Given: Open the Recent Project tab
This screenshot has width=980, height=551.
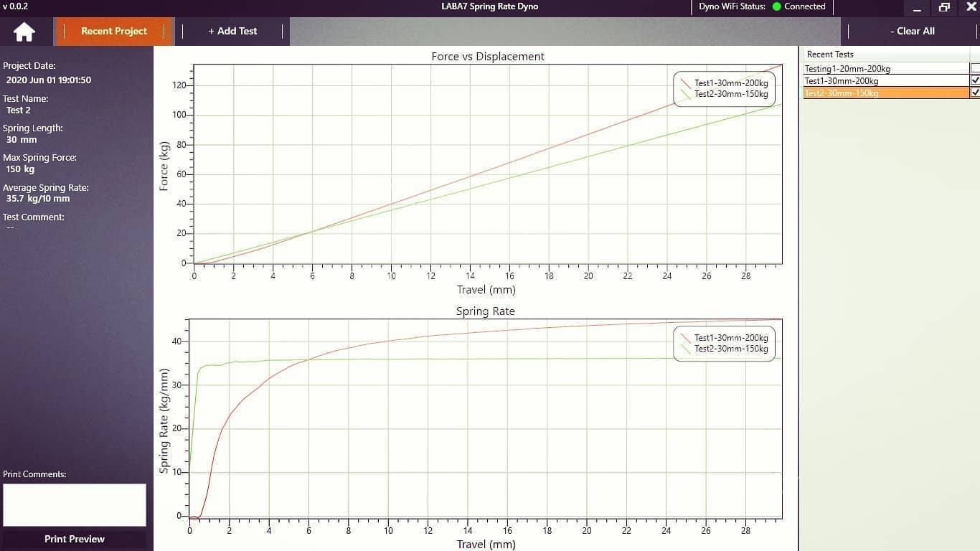Looking at the screenshot, I should pyautogui.click(x=114, y=31).
